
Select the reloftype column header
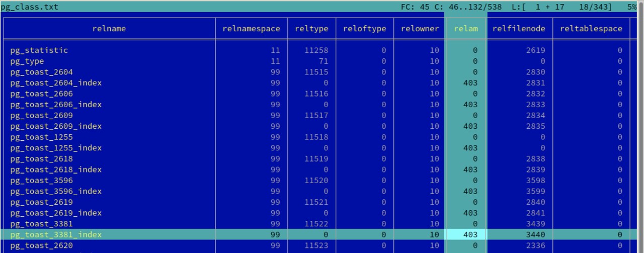(365, 29)
